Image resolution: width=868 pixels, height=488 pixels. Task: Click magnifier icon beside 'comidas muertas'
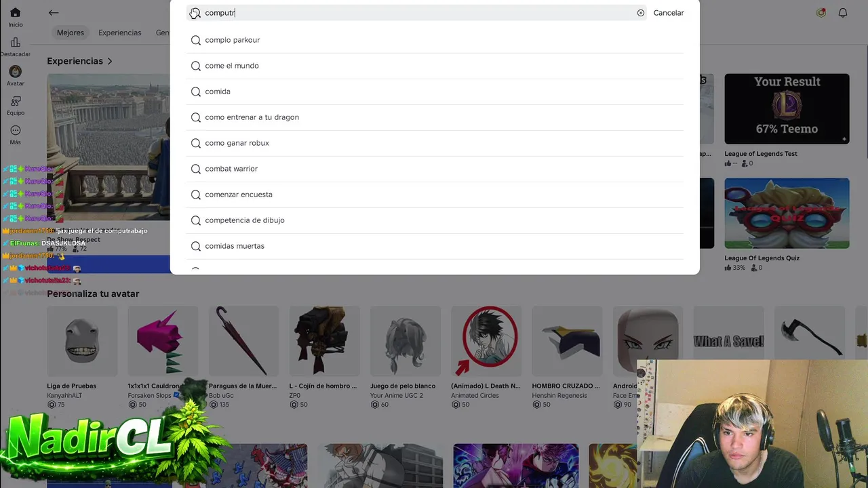[196, 246]
